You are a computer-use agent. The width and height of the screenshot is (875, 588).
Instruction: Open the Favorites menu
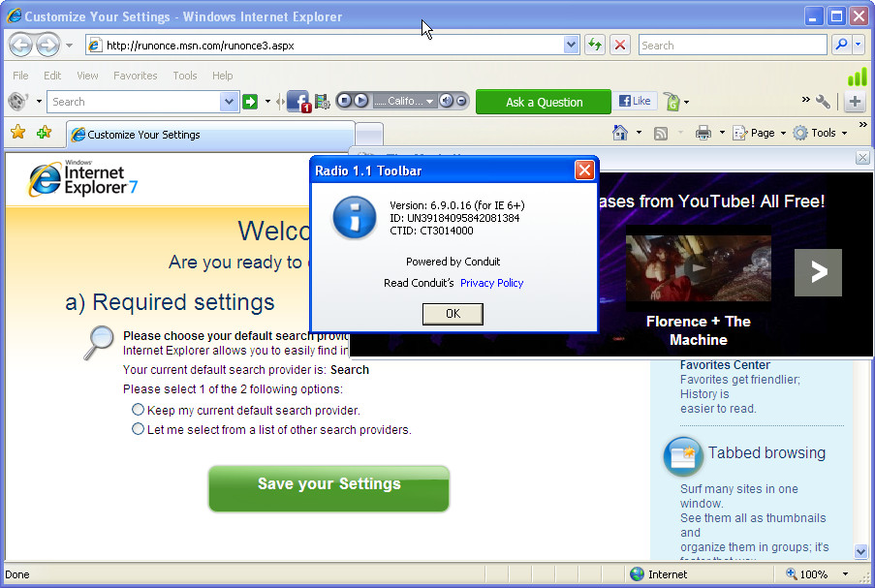point(135,76)
